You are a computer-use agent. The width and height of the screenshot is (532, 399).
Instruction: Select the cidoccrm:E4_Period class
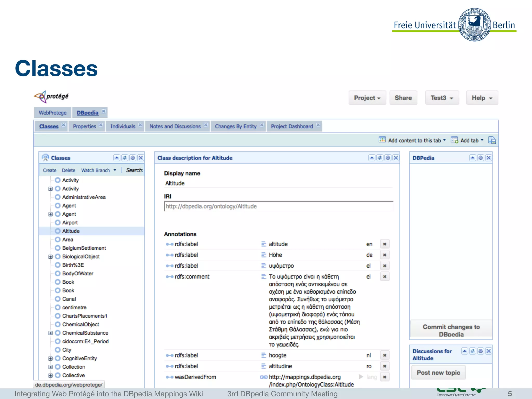(85, 341)
